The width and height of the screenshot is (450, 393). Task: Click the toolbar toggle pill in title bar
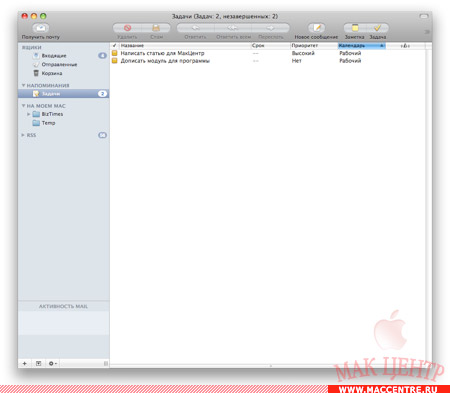pyautogui.click(x=424, y=16)
